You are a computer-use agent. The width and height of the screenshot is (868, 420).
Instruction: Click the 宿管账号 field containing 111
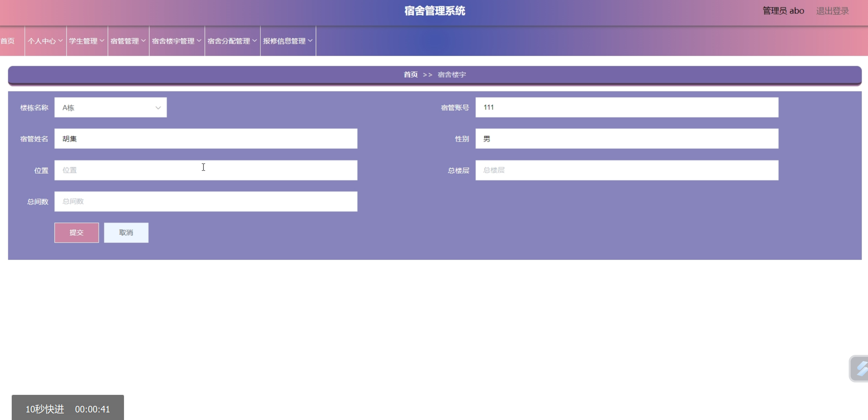[627, 107]
